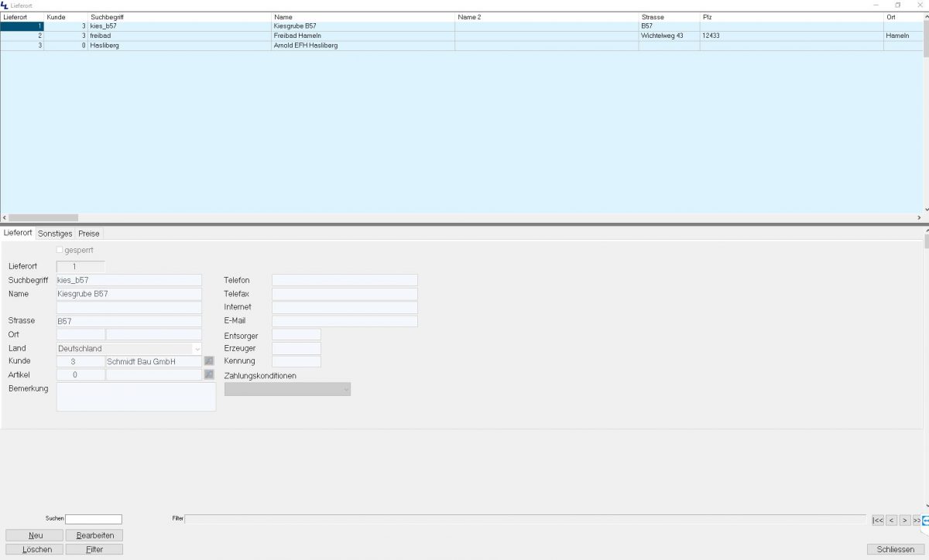Click the Schliessen button
Screen dimensions: 929x560
(895, 549)
